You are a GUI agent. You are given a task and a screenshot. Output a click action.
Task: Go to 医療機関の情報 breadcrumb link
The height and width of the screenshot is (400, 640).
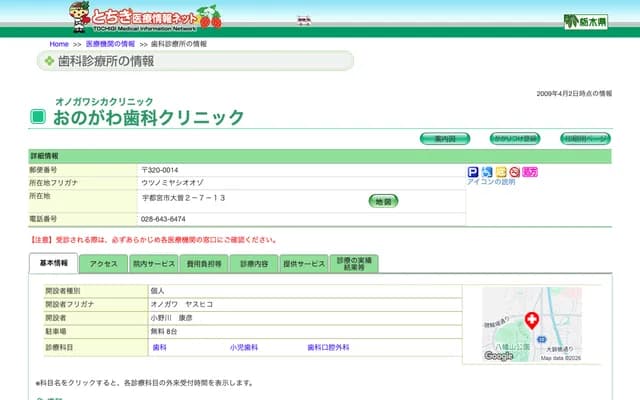pos(110,44)
